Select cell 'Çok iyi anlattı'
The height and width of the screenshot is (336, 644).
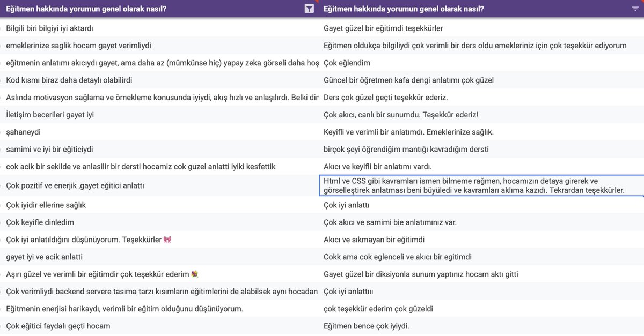(x=481, y=205)
